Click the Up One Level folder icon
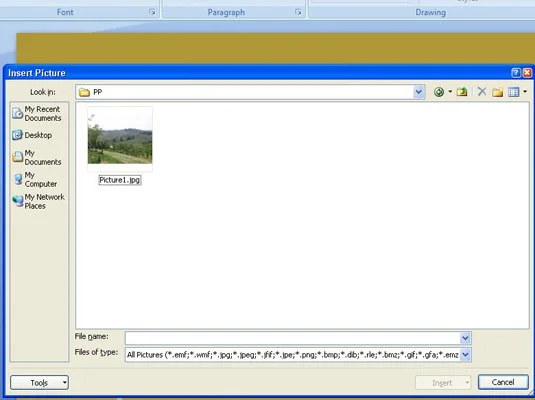This screenshot has width=535, height=400. coord(462,92)
